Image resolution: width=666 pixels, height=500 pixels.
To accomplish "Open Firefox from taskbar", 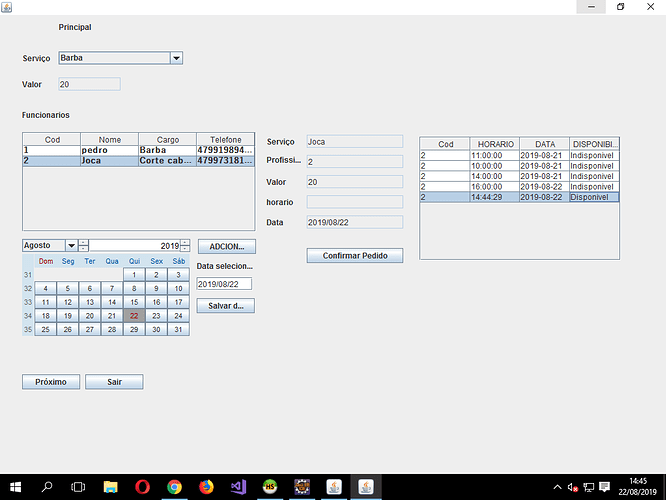I will tap(206, 487).
